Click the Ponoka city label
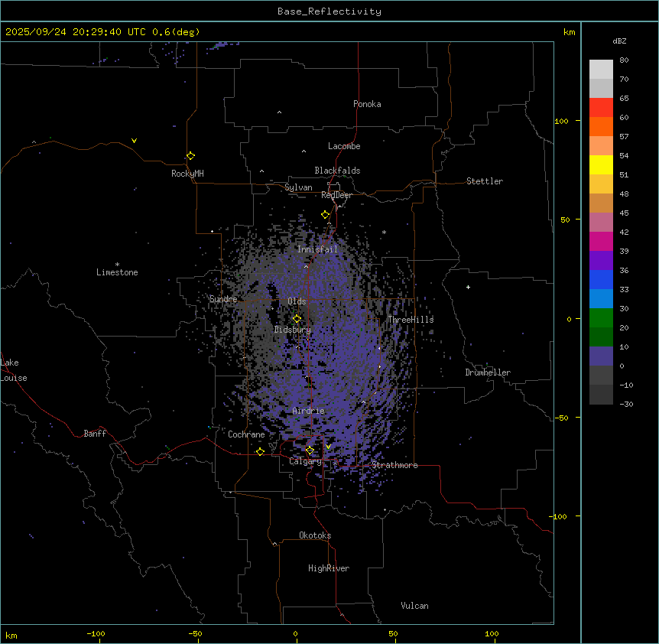Viewport: 659px width, 644px height. point(367,104)
